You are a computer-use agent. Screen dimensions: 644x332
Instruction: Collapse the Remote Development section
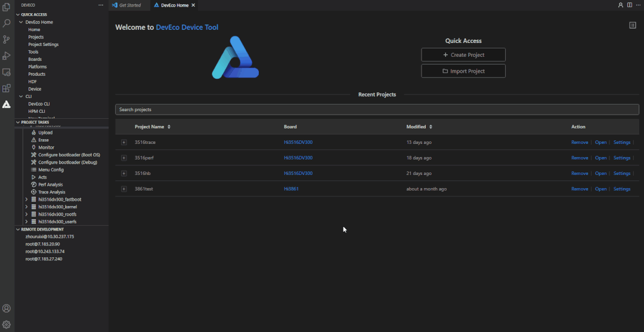18,229
